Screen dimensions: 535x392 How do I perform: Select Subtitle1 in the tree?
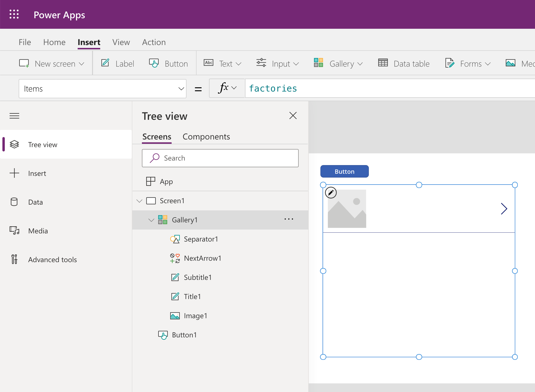[220, 277]
